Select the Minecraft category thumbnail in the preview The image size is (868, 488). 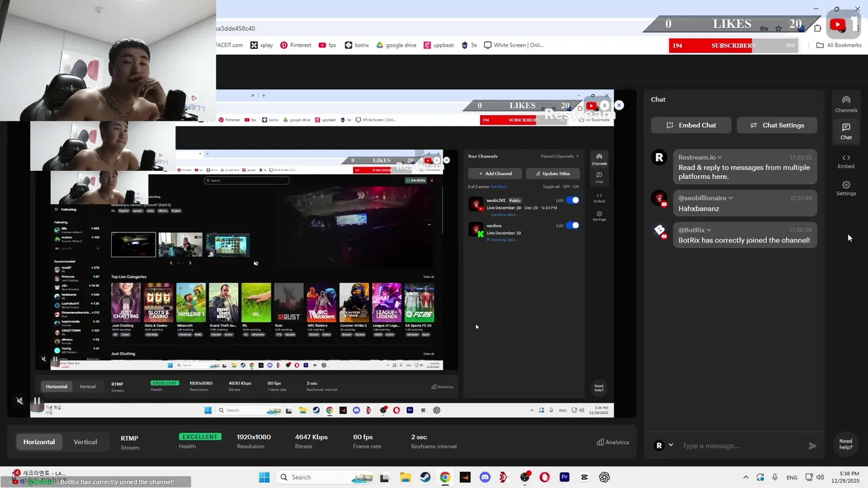191,302
